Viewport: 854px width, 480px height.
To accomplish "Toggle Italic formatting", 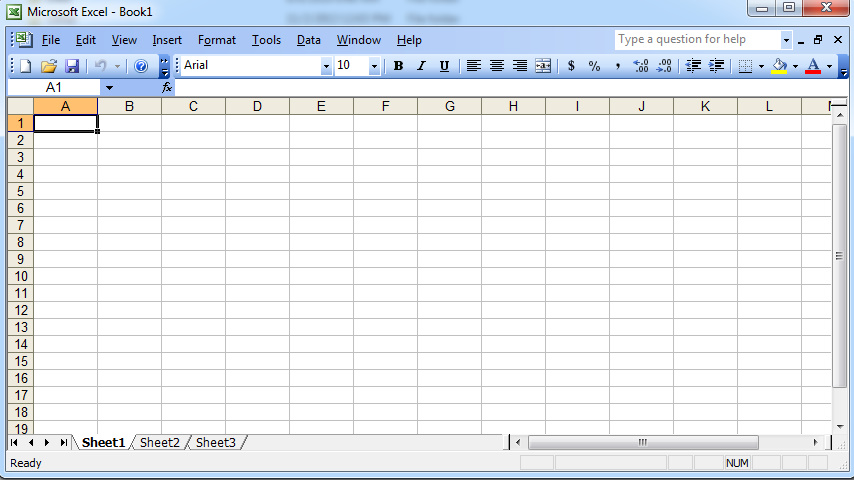I will pyautogui.click(x=421, y=66).
